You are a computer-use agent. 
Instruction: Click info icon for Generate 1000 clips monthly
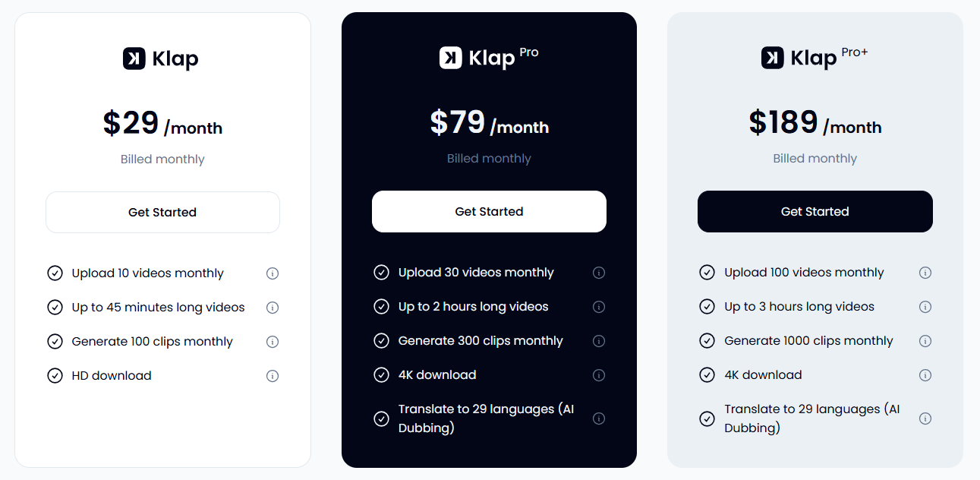tap(925, 341)
